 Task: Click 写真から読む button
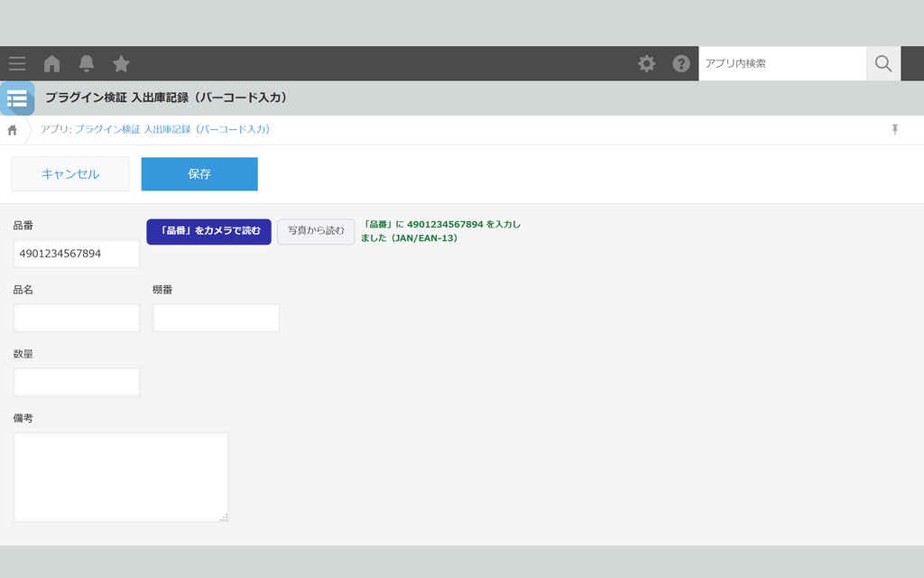[x=316, y=231]
